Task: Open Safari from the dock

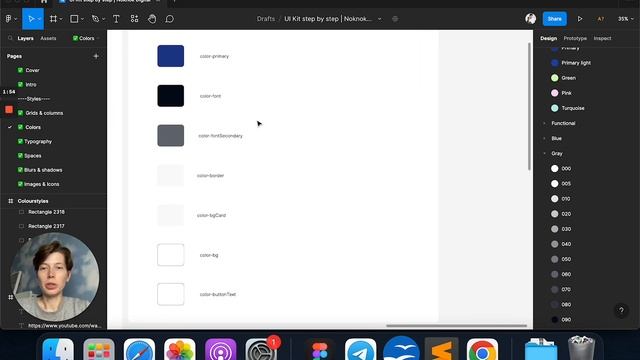Action: [x=139, y=350]
